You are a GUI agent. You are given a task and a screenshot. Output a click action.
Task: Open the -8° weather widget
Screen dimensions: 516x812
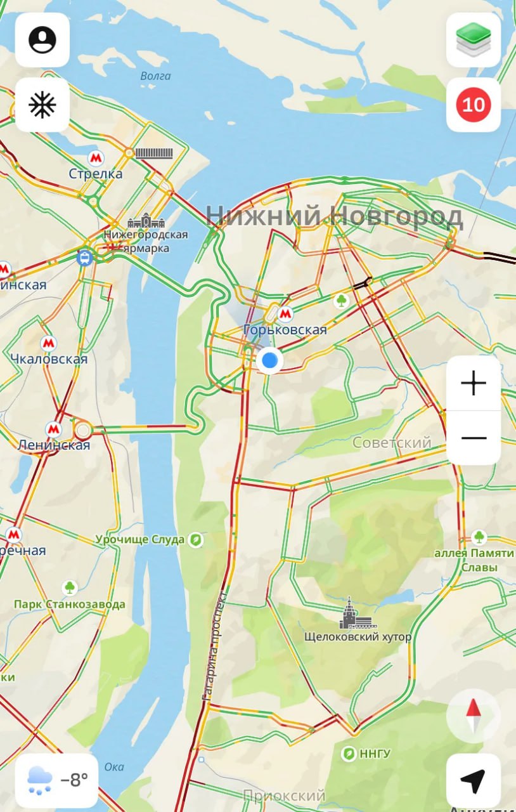click(57, 781)
